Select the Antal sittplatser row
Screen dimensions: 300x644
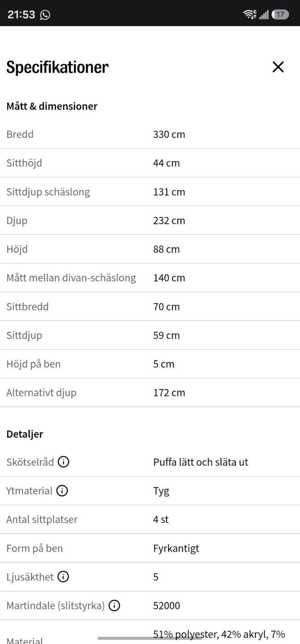point(150,519)
